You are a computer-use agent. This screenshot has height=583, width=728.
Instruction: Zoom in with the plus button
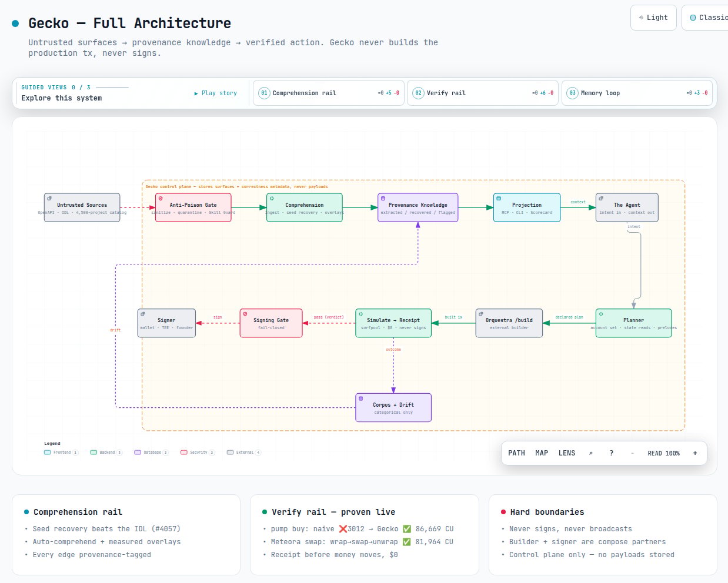pyautogui.click(x=695, y=453)
